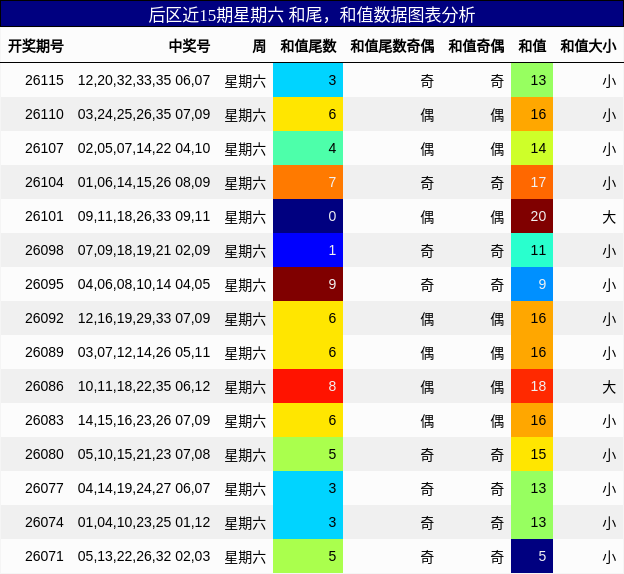Screen dimensions: 624x574
Task: Click winning numbers 04,14,19,24,27 06,07
Action: [x=144, y=488]
